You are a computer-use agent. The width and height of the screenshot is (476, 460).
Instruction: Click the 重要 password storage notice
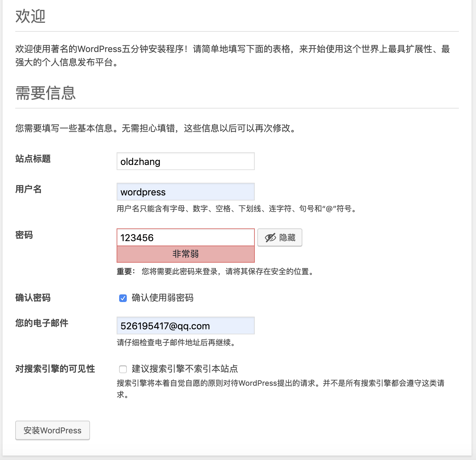pos(216,272)
